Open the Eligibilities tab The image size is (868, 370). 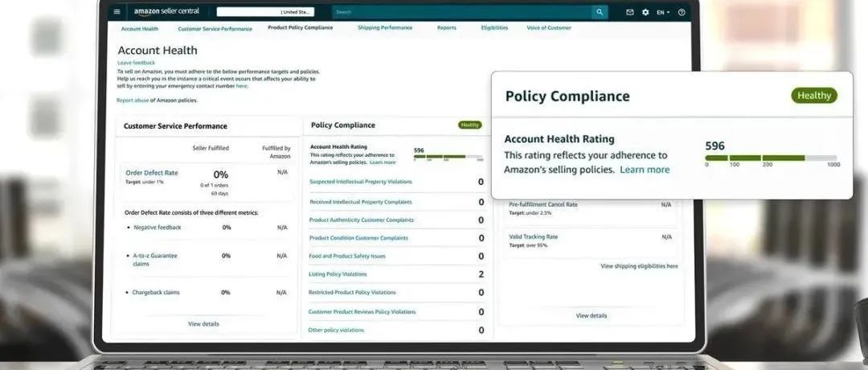(494, 27)
